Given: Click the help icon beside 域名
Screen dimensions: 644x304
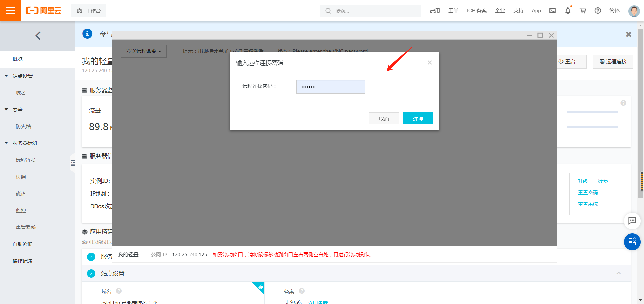Looking at the screenshot, I should (119, 291).
